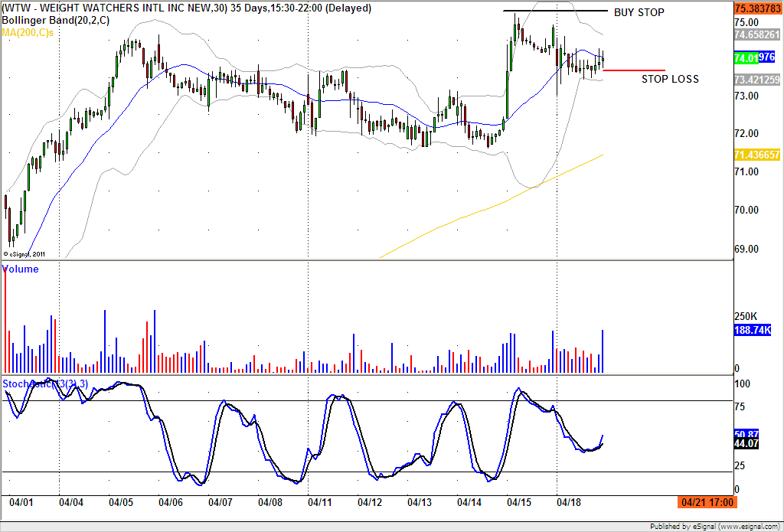The height and width of the screenshot is (532, 784).
Task: Select the black 44.07 stochastic value tag
Action: click(746, 443)
